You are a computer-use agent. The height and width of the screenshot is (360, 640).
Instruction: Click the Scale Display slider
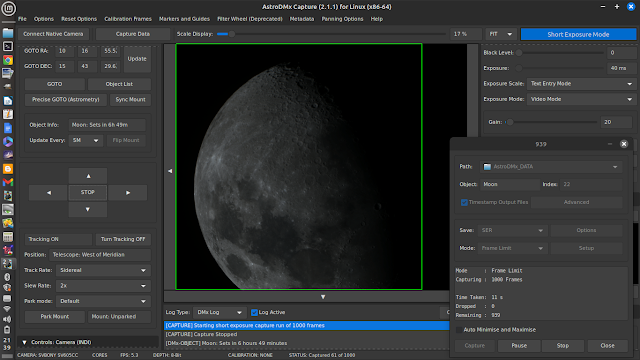click(331, 34)
